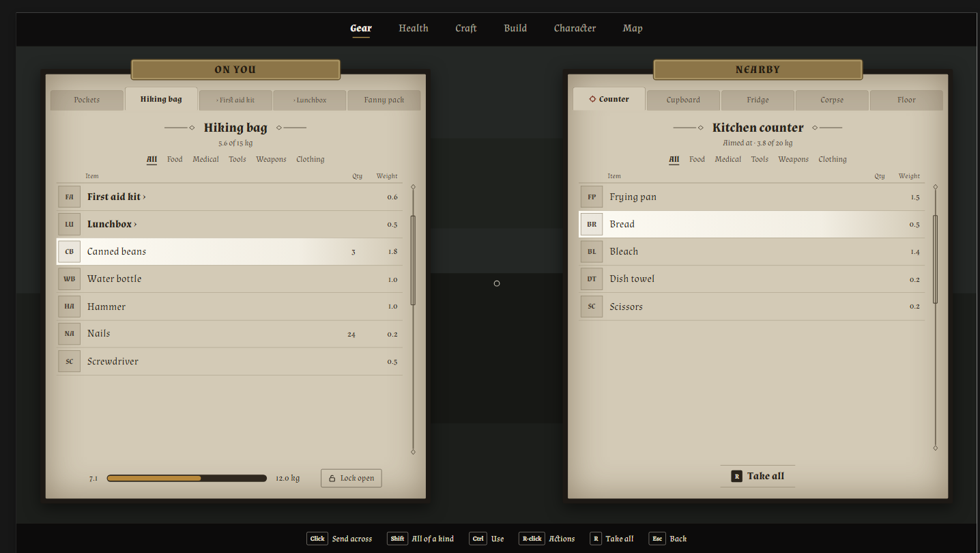Select the Water bottle row name
The height and width of the screenshot is (553, 980).
[115, 279]
